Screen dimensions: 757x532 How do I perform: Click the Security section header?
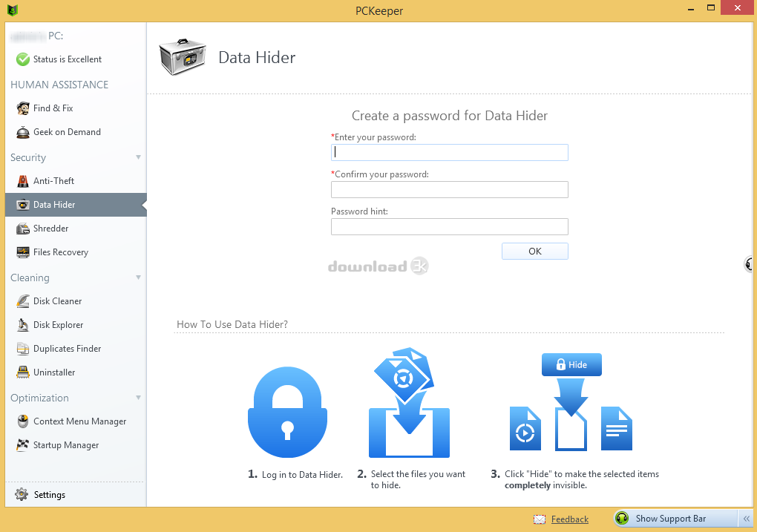tap(28, 158)
